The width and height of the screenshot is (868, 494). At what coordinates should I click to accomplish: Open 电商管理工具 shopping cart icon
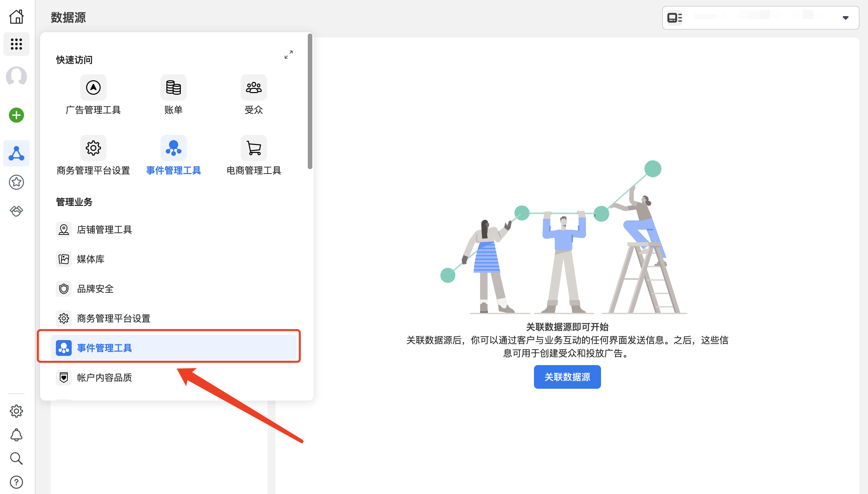click(x=253, y=148)
